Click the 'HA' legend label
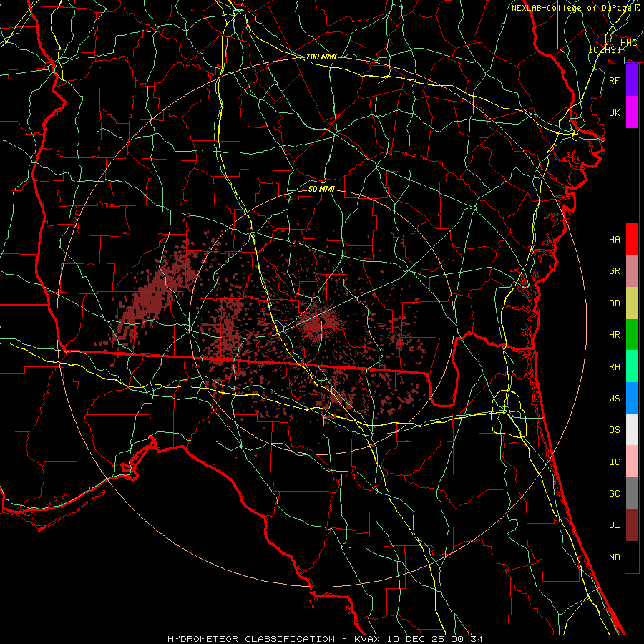The width and height of the screenshot is (644, 644). [x=614, y=240]
